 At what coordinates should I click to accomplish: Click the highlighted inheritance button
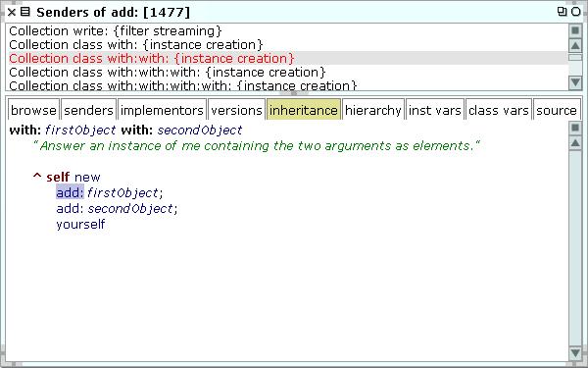pos(304,110)
